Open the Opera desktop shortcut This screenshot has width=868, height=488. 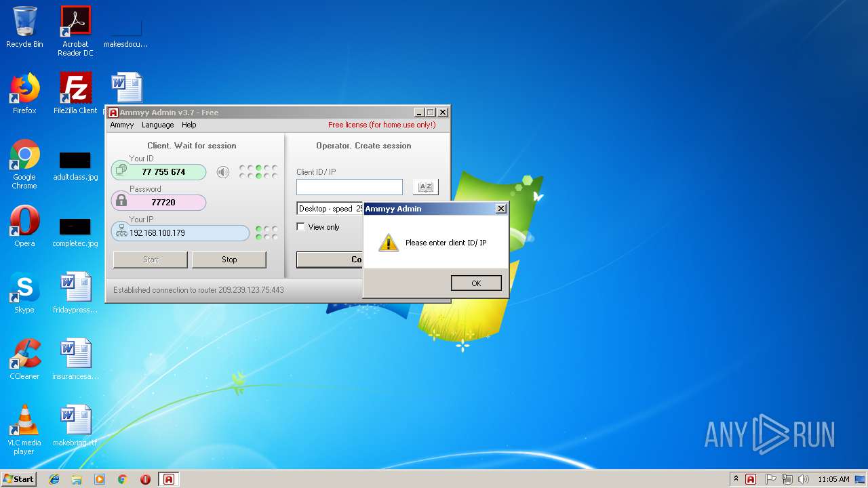click(x=24, y=226)
